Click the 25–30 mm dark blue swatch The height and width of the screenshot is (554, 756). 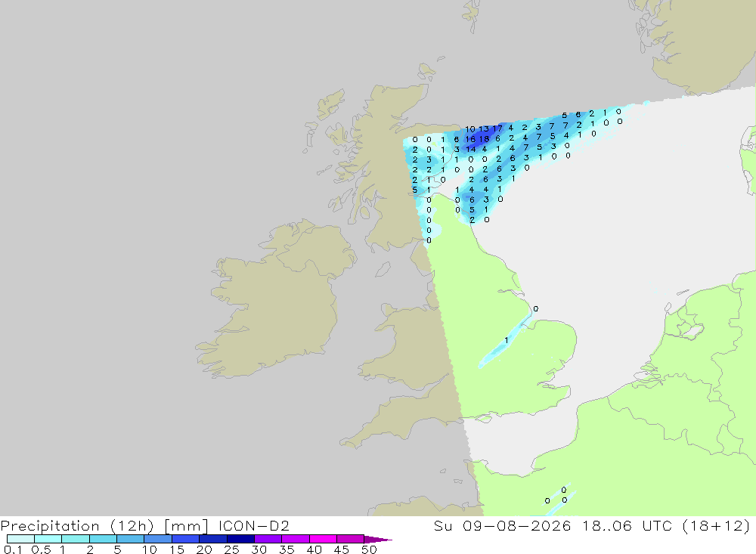(x=240, y=539)
